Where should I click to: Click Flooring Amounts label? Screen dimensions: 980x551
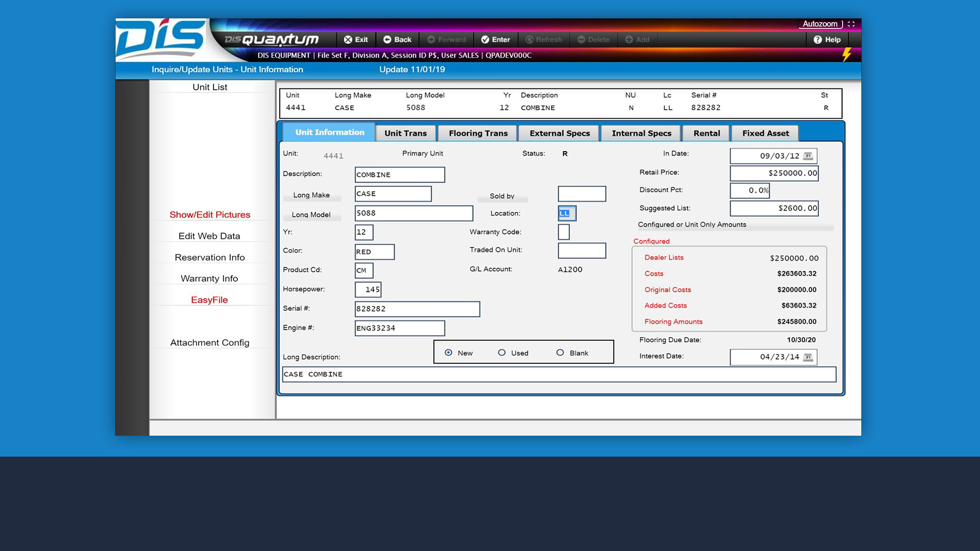click(x=673, y=322)
